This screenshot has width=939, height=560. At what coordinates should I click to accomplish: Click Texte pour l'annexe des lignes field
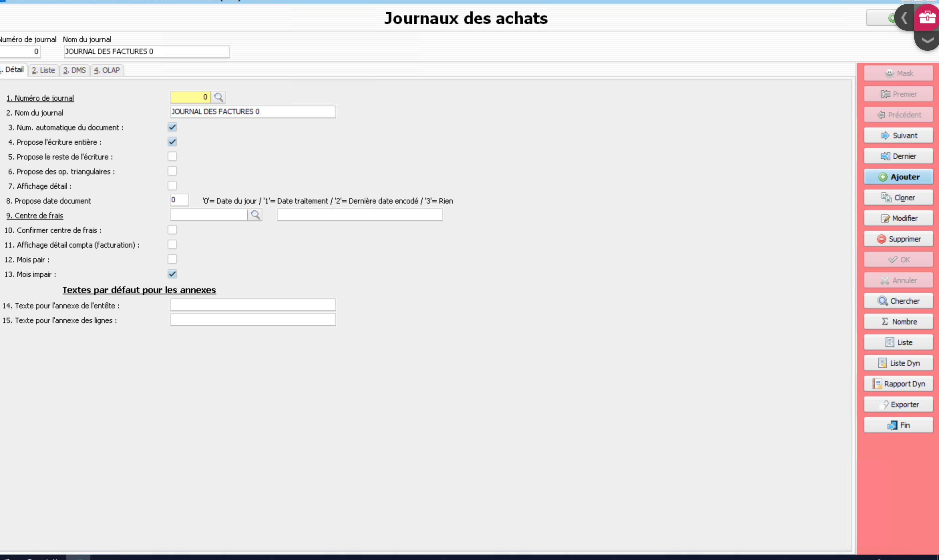click(252, 320)
